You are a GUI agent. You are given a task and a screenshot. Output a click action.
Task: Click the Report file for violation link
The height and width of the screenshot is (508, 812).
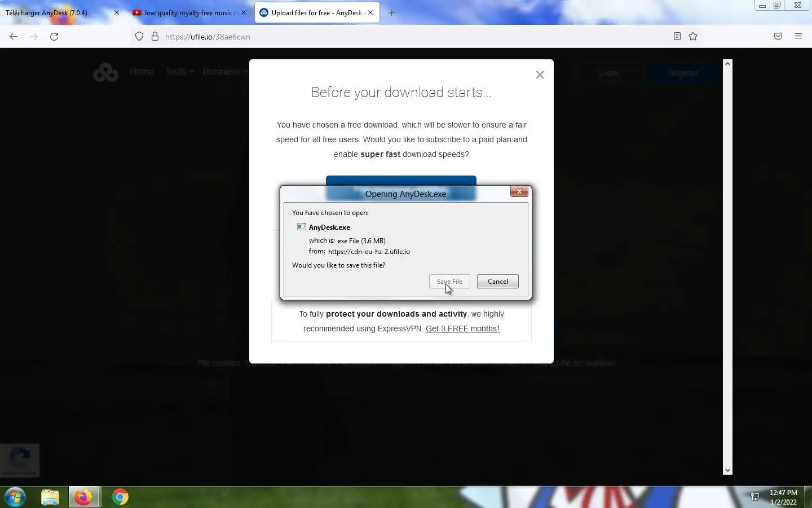click(x=575, y=363)
